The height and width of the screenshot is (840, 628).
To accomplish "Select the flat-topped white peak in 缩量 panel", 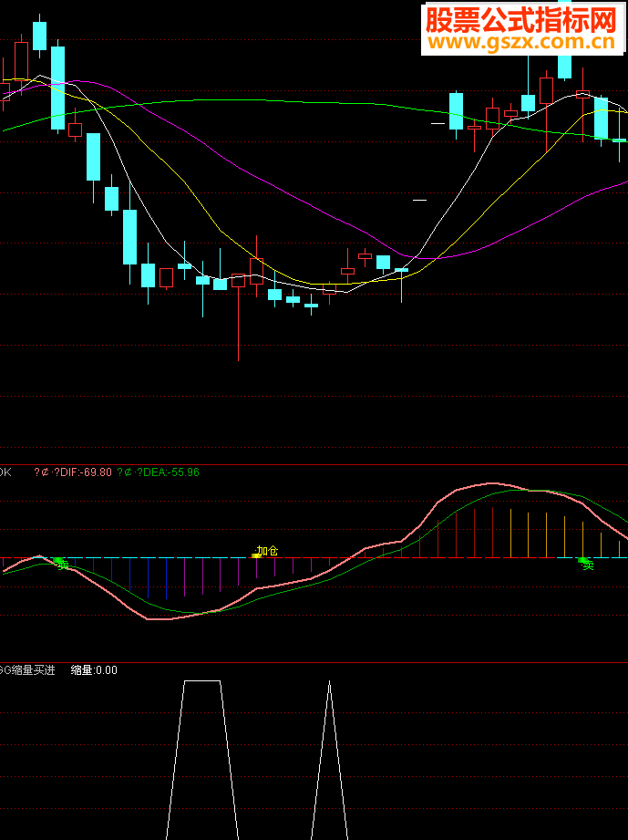I will coord(202,760).
